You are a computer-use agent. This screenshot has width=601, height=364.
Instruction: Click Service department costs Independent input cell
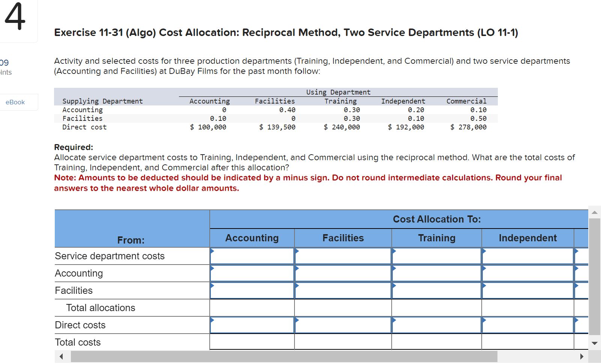(x=528, y=256)
